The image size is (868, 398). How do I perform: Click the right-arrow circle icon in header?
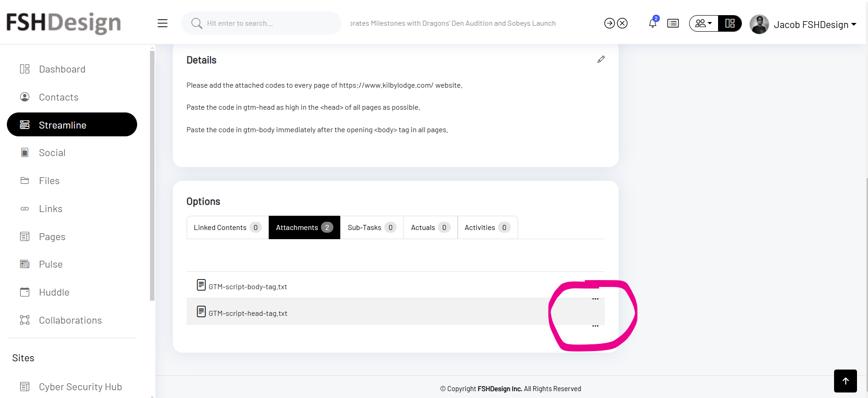[x=609, y=23]
